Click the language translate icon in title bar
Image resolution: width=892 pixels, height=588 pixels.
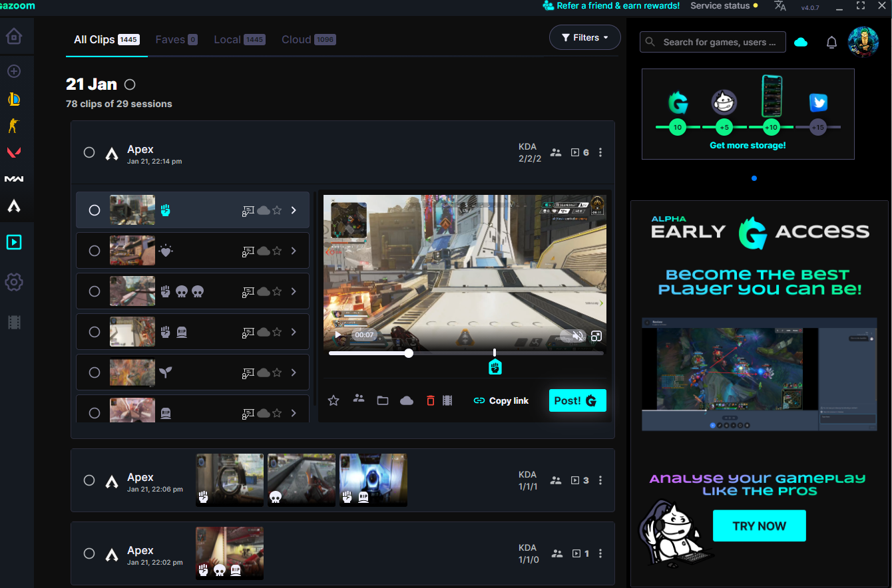[x=780, y=6]
